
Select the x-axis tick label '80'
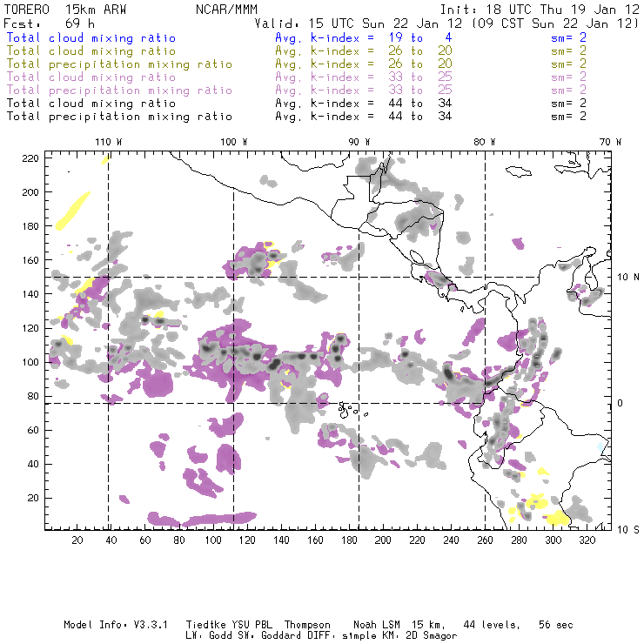tap(179, 540)
